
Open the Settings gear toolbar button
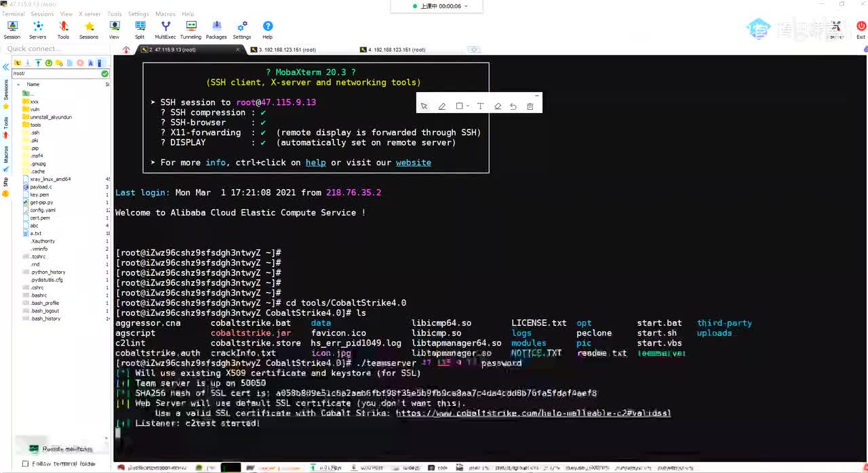click(x=242, y=30)
